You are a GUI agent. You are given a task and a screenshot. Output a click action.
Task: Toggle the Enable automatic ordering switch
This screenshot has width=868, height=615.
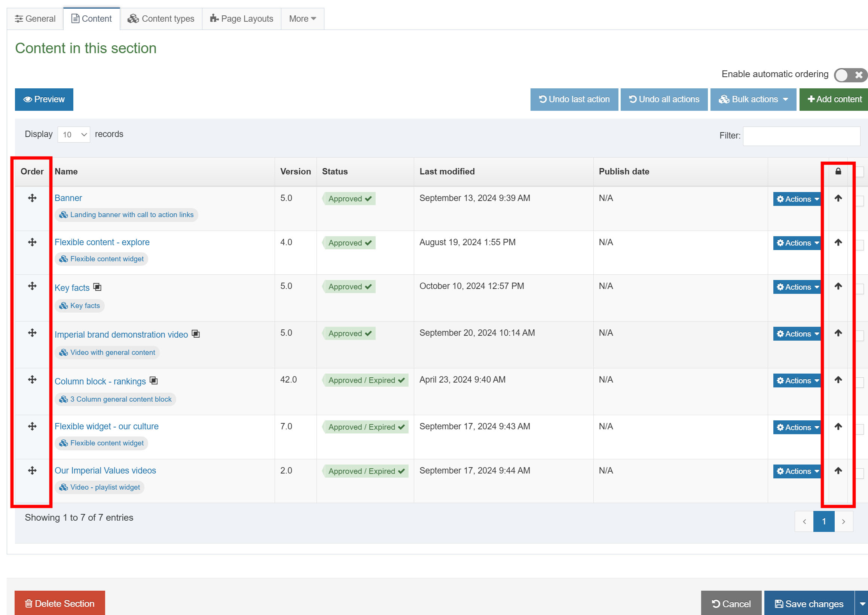pos(850,75)
